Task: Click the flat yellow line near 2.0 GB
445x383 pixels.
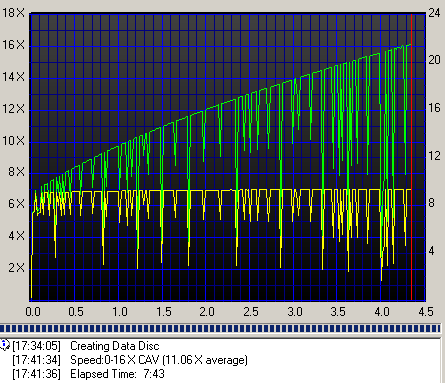Action: pos(212,190)
